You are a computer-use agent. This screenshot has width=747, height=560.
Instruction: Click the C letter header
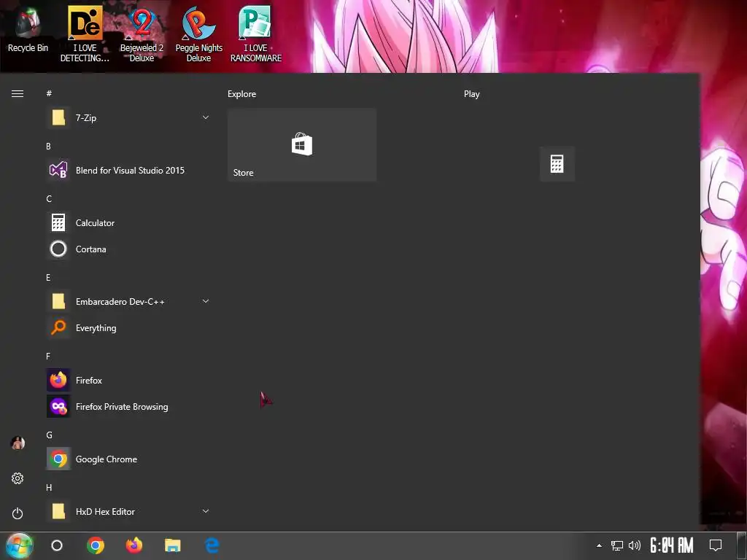point(49,198)
